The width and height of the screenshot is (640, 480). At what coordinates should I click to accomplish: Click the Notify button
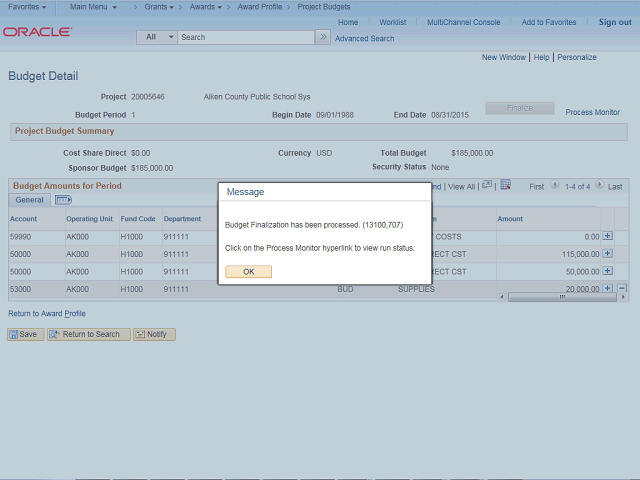154,334
